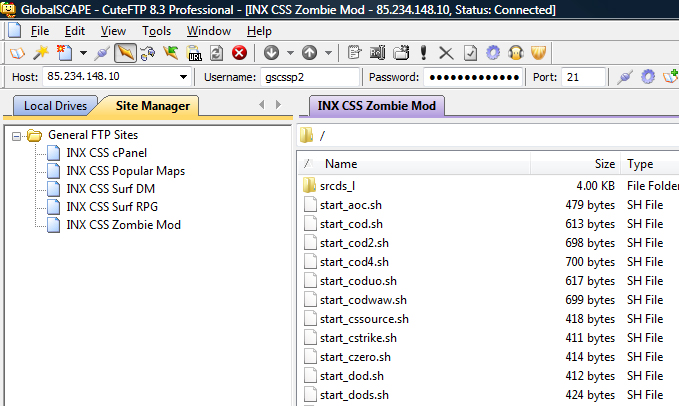Image resolution: width=679 pixels, height=406 pixels.
Task: Select the INX CSS Zombie Mod connection tab
Action: [376, 106]
